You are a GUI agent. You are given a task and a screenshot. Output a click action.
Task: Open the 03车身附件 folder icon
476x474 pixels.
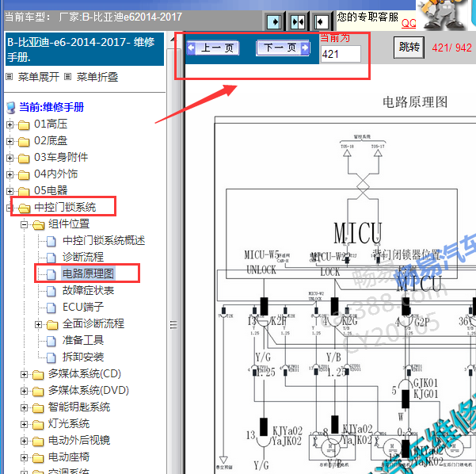(x=24, y=158)
